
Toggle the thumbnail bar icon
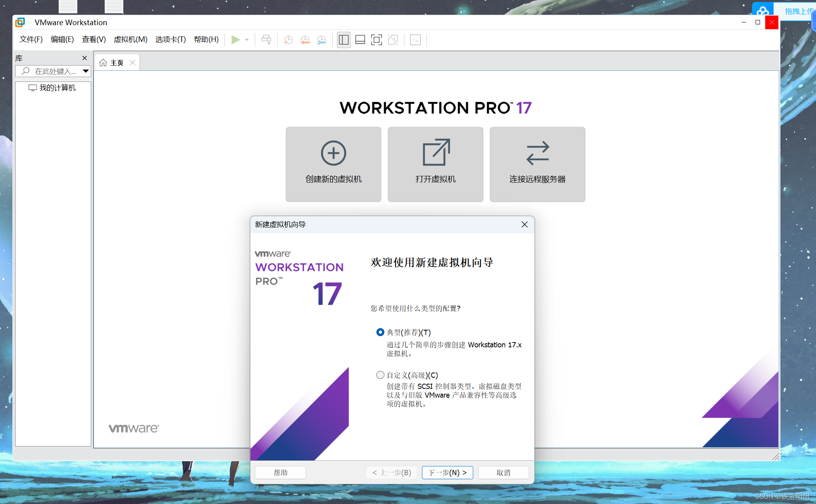pos(360,40)
